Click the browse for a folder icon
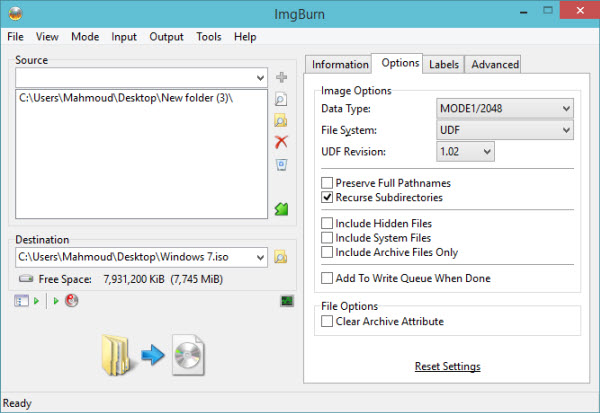Screen dimensions: 600x413 [x=281, y=121]
